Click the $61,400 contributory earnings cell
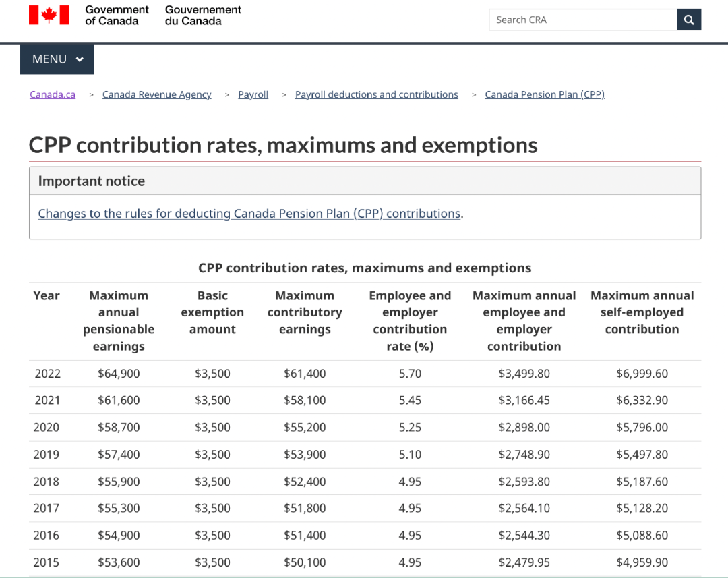The image size is (728, 578). [305, 374]
